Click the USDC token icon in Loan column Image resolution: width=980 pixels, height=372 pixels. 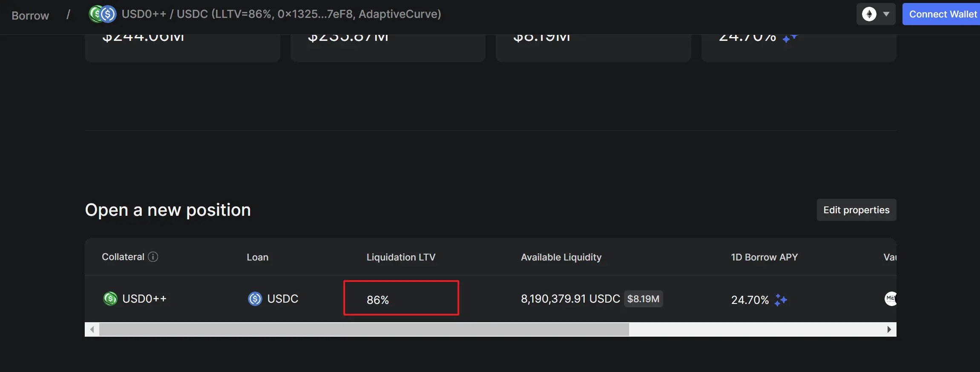pyautogui.click(x=255, y=299)
